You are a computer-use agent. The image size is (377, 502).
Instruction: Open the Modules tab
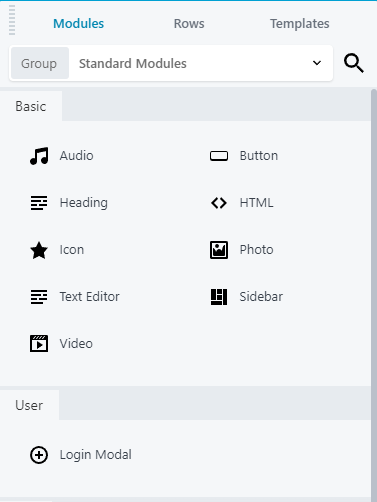coord(79,24)
